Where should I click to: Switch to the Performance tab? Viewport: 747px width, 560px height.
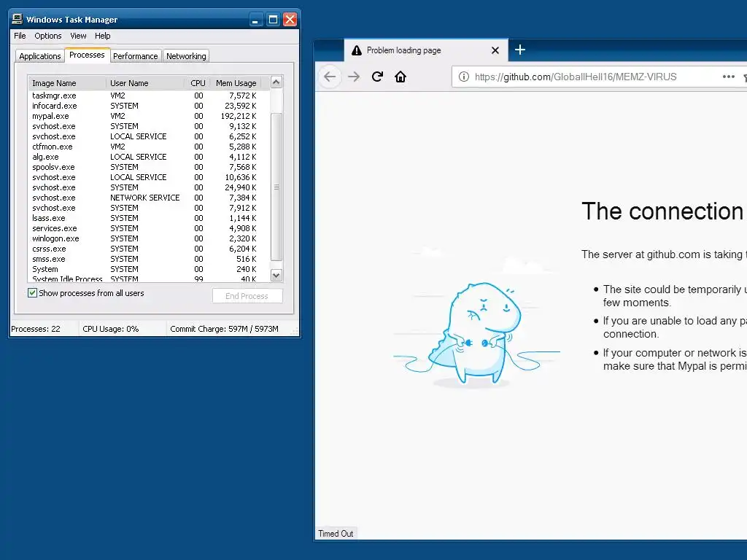pyautogui.click(x=135, y=56)
